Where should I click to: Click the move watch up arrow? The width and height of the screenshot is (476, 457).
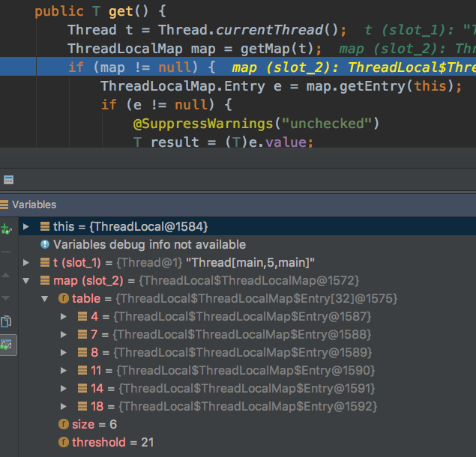tap(6, 275)
